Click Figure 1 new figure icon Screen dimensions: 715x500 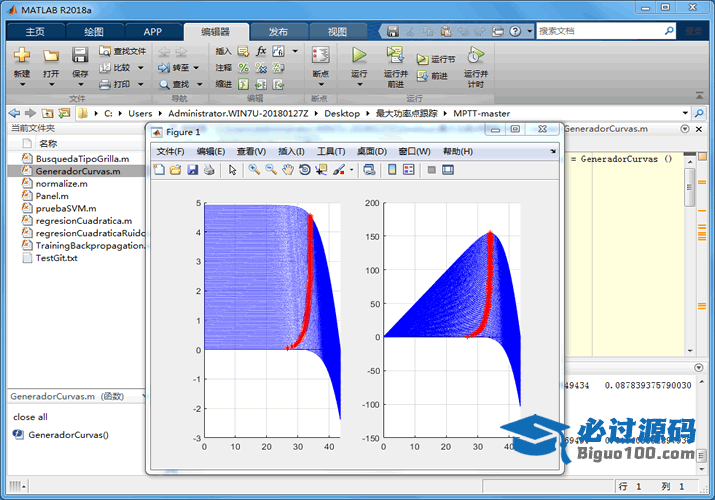(x=159, y=170)
